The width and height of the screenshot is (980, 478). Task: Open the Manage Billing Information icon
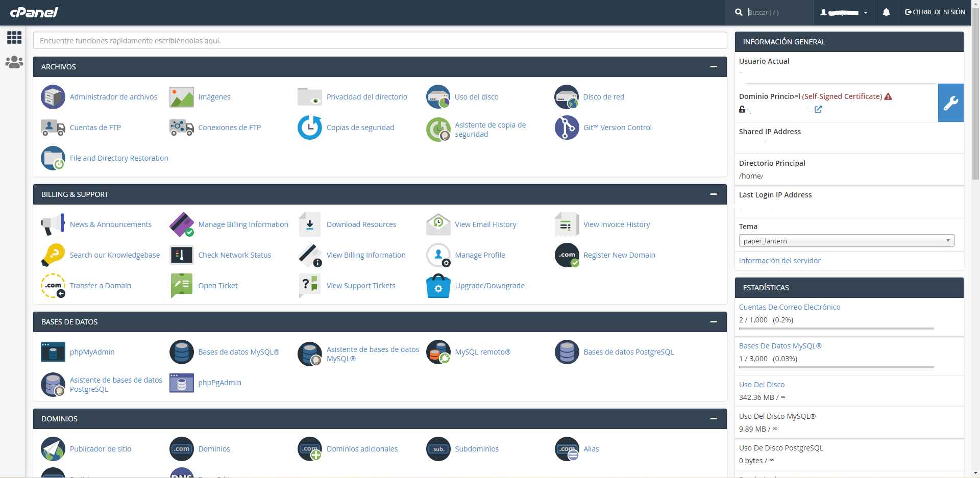coord(182,224)
